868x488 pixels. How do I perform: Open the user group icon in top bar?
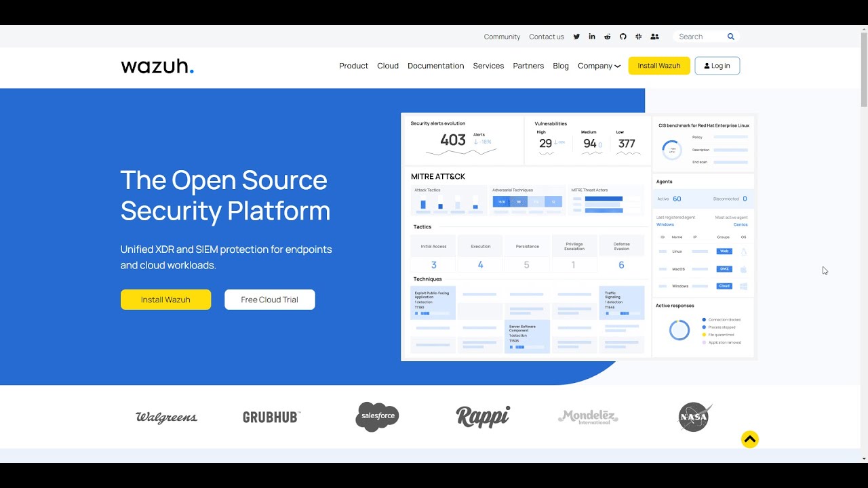(654, 37)
